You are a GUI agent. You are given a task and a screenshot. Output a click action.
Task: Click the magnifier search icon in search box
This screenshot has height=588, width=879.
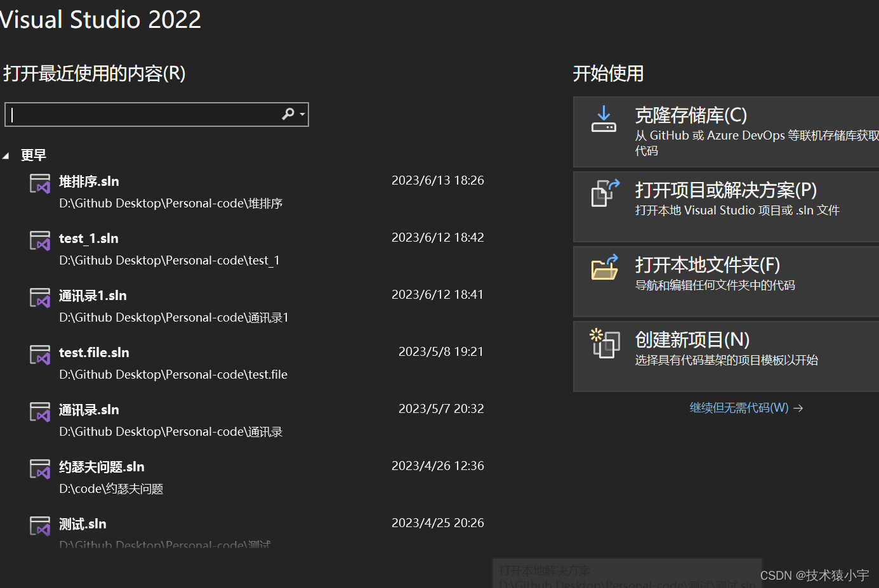288,114
